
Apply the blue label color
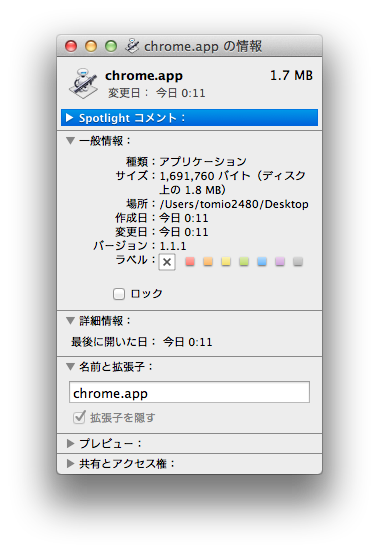[x=262, y=261]
